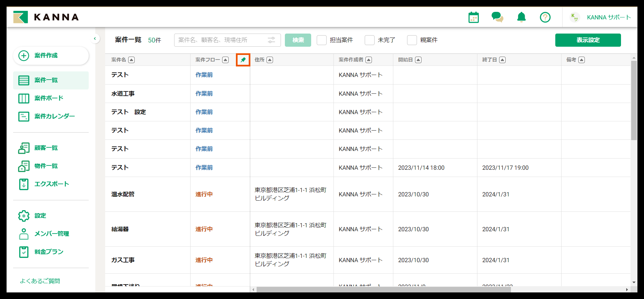Click the pin icon in the table header
Screen dimensions: 644x299
click(243, 60)
